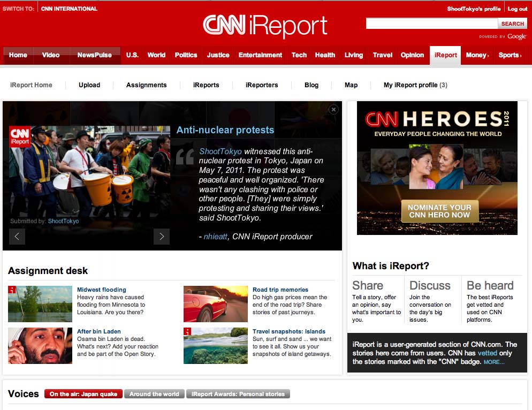Viewport: 532px width, 410px height.
Task: Open My iReport profile (3)
Action: point(415,85)
